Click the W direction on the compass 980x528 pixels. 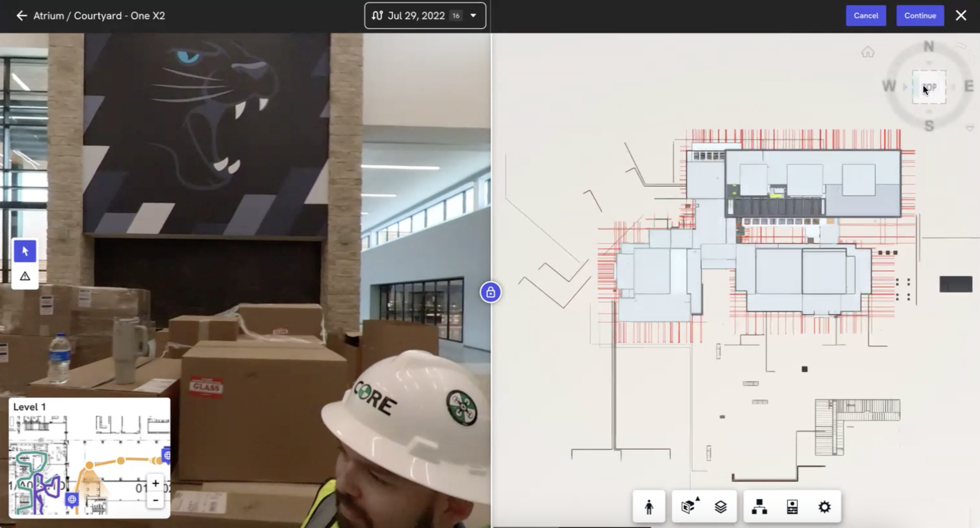point(889,86)
